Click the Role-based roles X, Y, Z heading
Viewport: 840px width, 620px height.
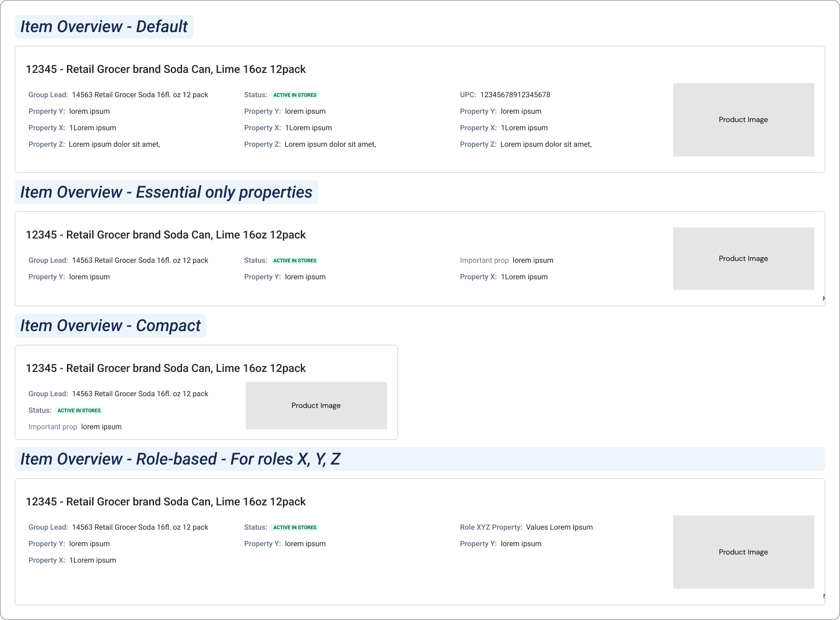[180, 459]
